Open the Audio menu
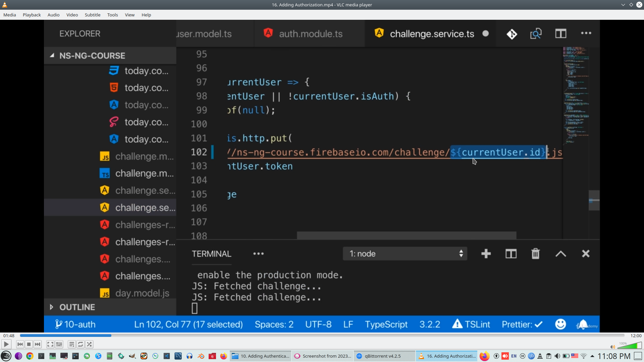 (x=53, y=15)
